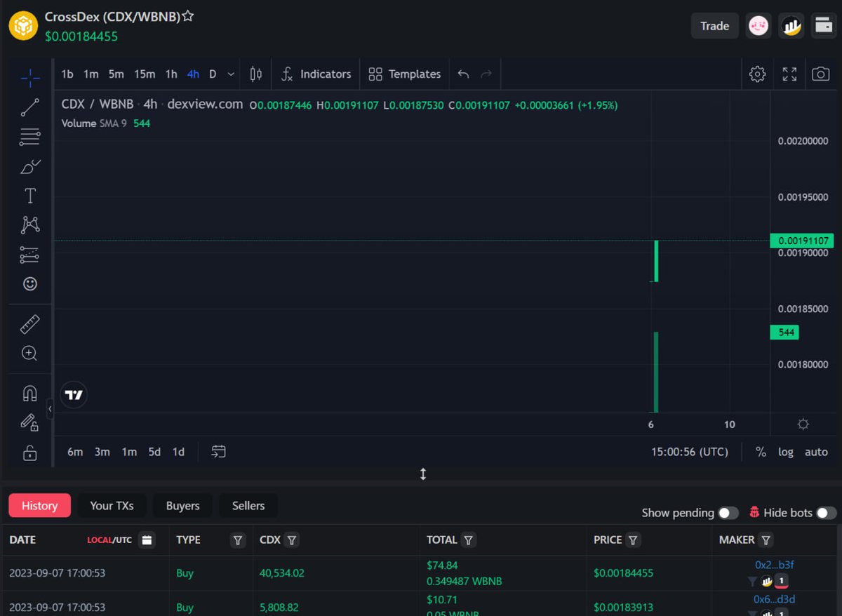Screen dimensions: 842x616
Task: Take a chart snapshot with camera
Action: [820, 74]
